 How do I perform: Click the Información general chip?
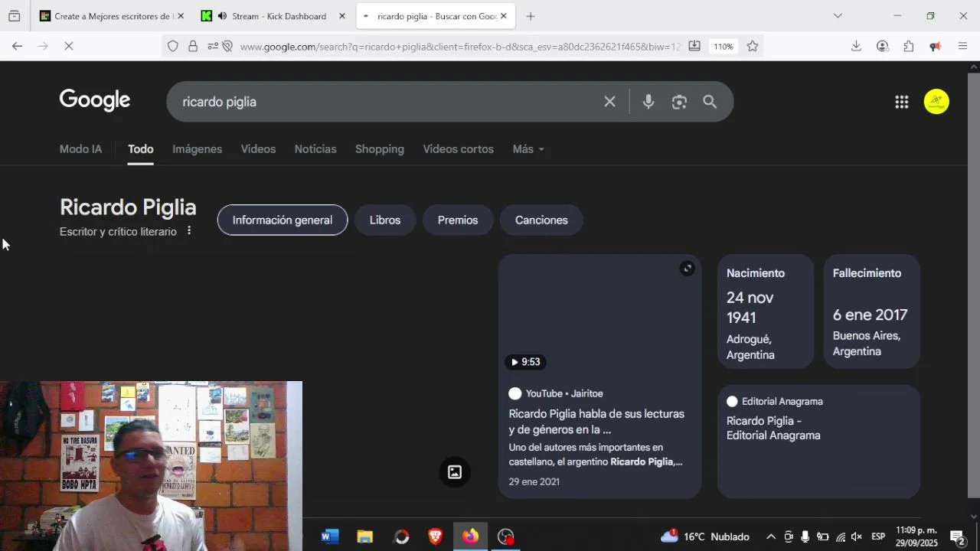pos(283,220)
